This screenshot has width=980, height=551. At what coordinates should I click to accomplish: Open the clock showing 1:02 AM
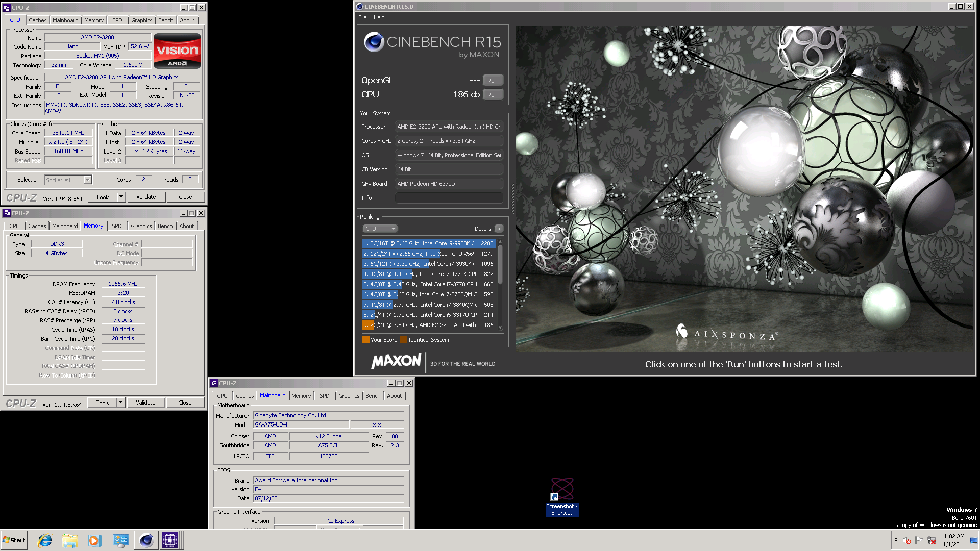click(954, 540)
